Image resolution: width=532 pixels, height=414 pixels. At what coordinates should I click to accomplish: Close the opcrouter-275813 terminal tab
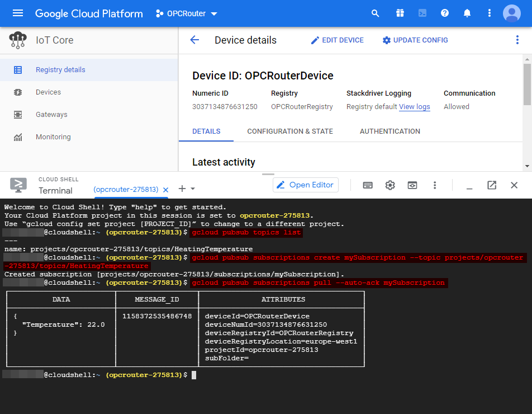pyautogui.click(x=165, y=190)
